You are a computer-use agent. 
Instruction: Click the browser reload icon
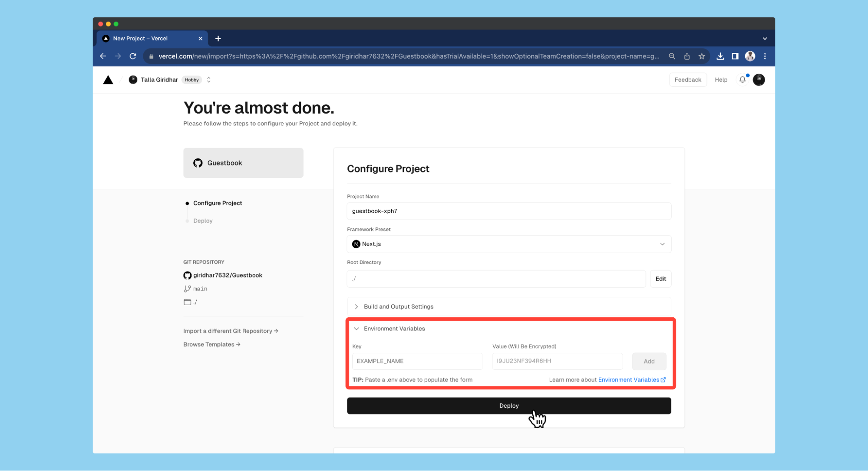tap(133, 56)
